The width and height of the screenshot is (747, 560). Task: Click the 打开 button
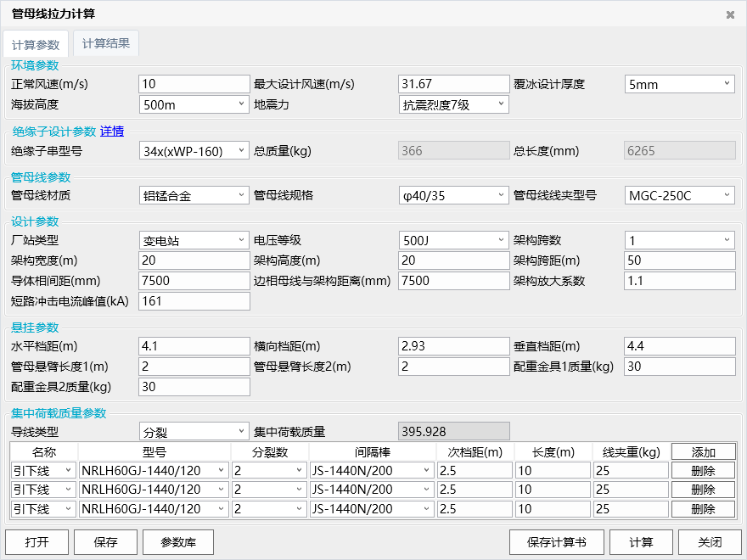(x=36, y=542)
